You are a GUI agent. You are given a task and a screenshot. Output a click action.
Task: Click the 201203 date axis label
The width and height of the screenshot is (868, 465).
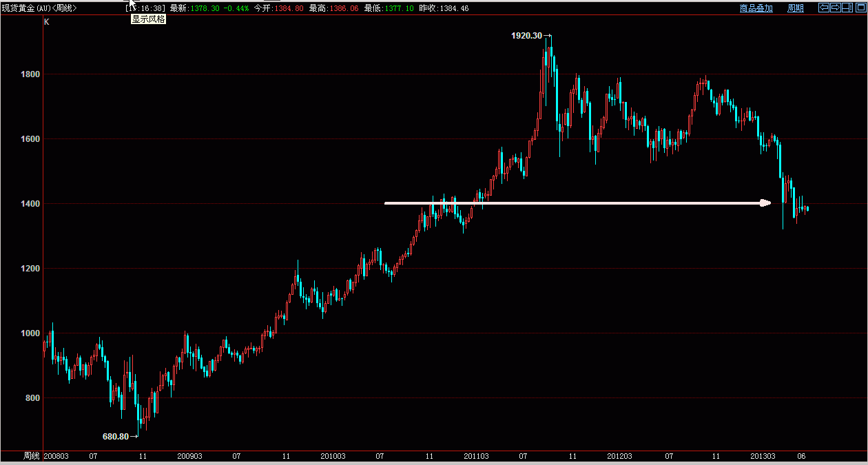pos(619,456)
